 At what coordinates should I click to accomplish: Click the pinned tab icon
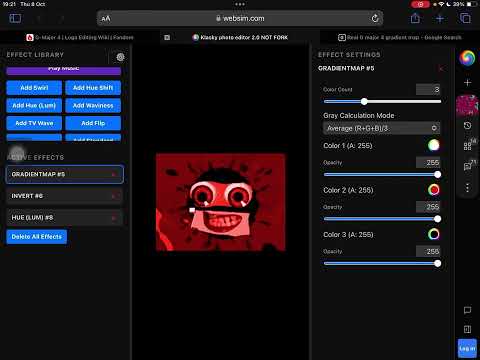[167, 38]
